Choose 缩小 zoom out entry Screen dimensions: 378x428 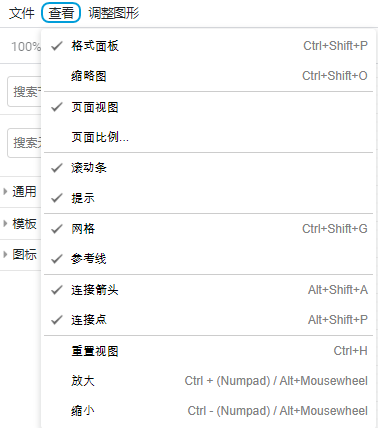208,411
